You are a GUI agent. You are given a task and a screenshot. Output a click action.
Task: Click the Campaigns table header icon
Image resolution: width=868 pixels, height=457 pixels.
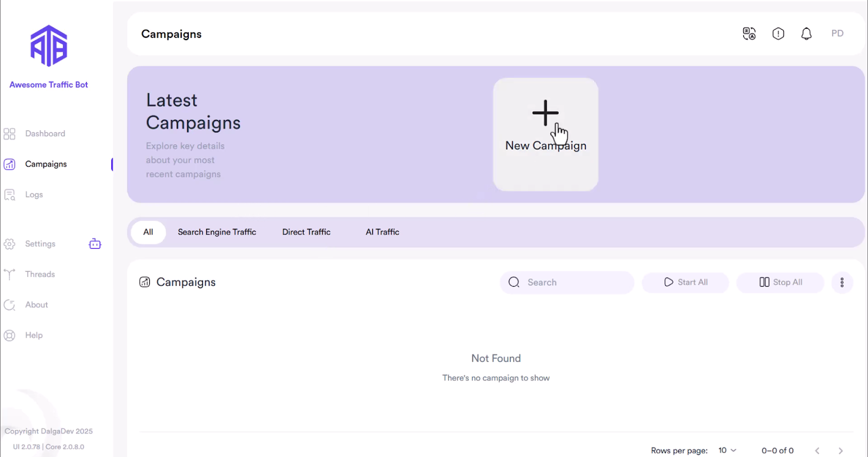pos(144,282)
